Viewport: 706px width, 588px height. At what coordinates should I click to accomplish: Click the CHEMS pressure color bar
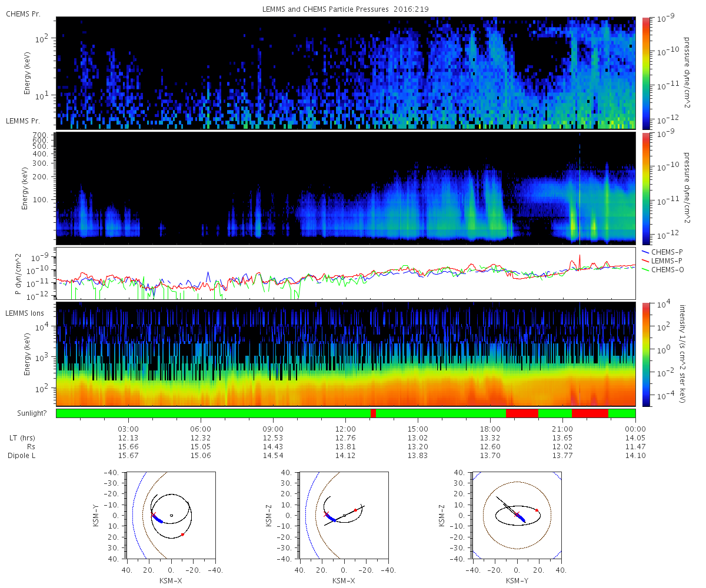point(646,73)
